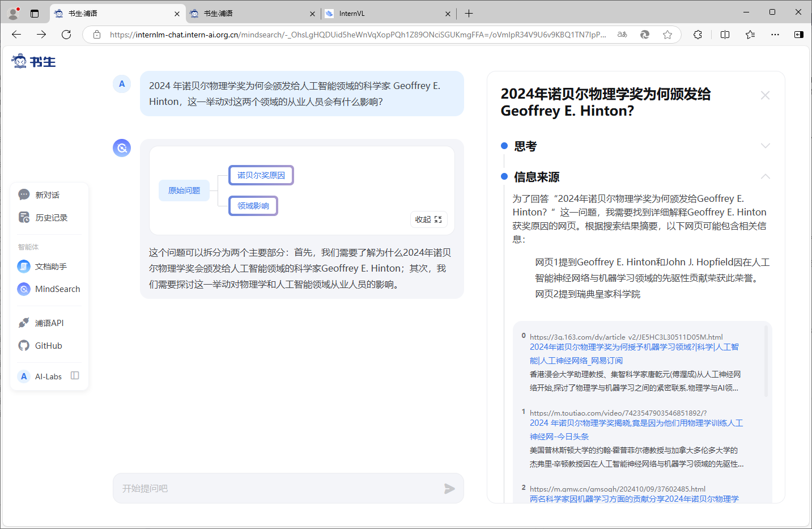The width and height of the screenshot is (812, 529).
Task: Open the favorites list icon
Action: click(750, 35)
